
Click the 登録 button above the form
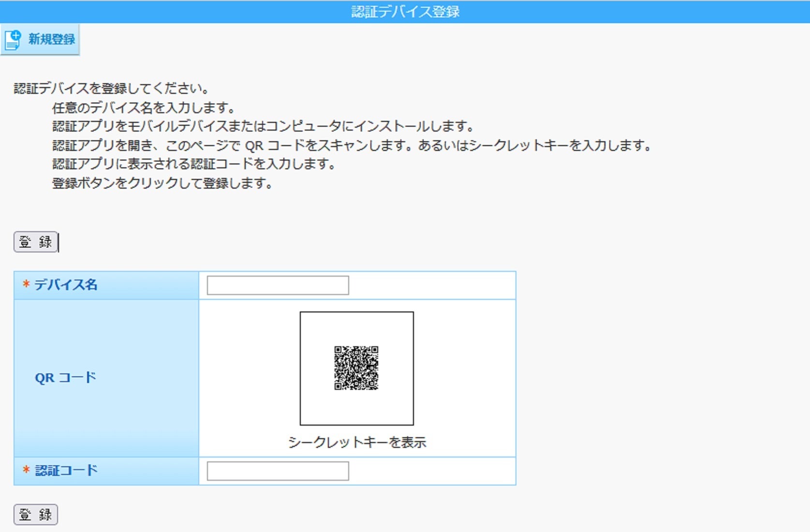click(36, 242)
